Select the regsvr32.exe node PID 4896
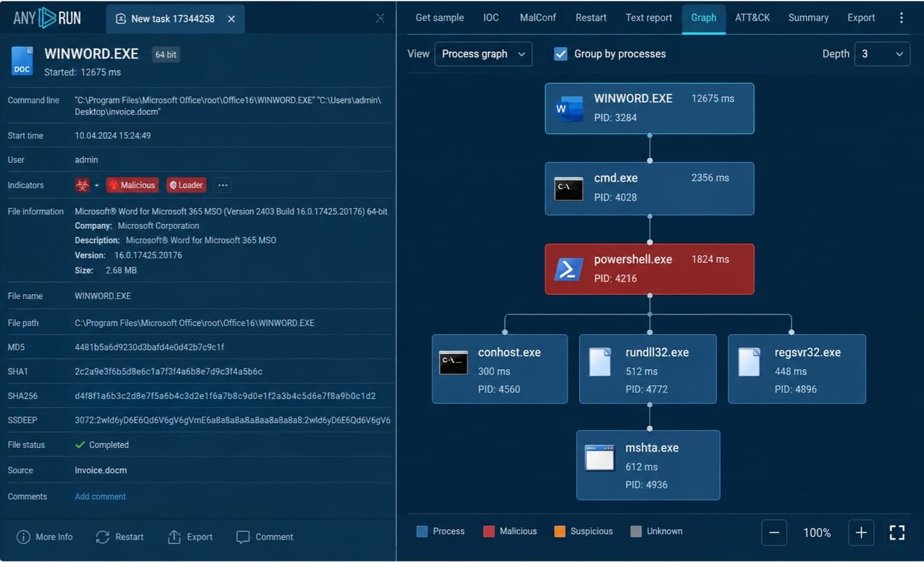The height and width of the screenshot is (562, 924). coord(797,369)
